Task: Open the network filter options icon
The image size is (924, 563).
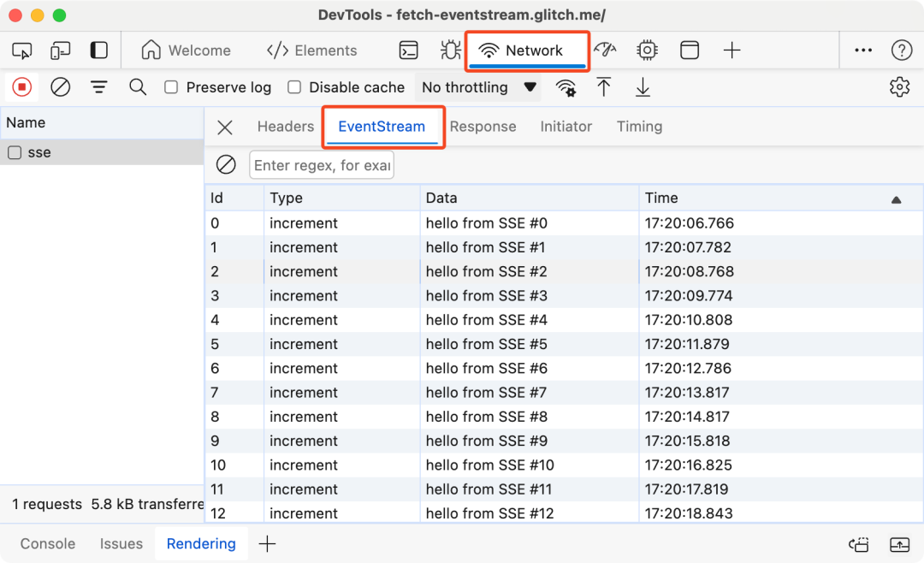Action: (x=99, y=87)
